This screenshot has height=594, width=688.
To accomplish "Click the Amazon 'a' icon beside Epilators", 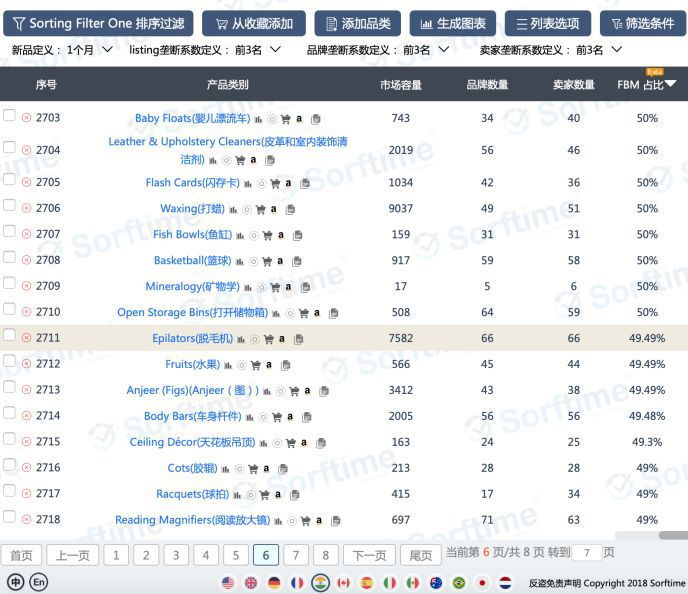I will point(282,338).
